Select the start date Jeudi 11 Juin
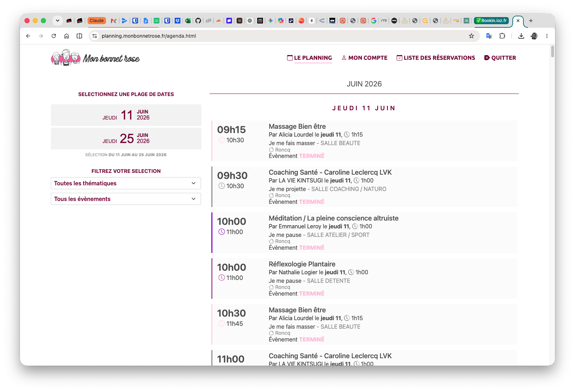This screenshot has width=575, height=392. [126, 115]
